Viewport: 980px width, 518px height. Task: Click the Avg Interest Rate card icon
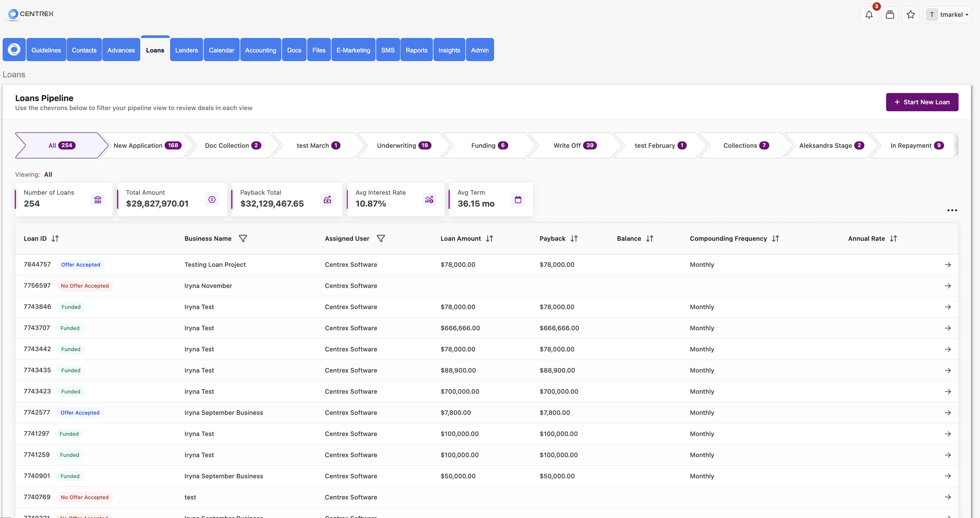coord(429,200)
